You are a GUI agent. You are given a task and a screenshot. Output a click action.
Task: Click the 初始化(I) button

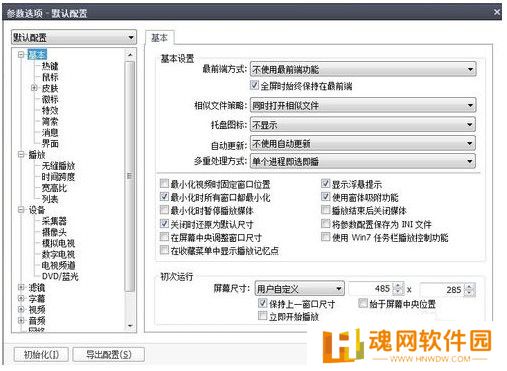(41, 354)
